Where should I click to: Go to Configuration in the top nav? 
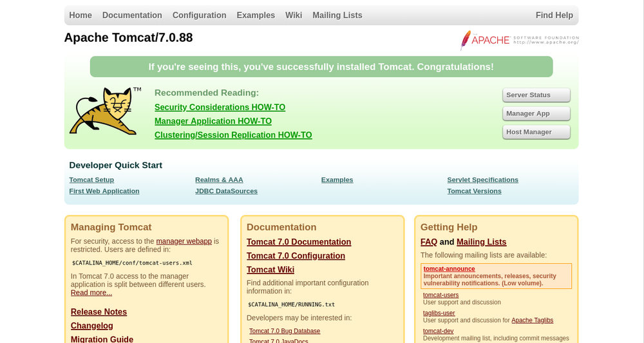[x=199, y=15]
